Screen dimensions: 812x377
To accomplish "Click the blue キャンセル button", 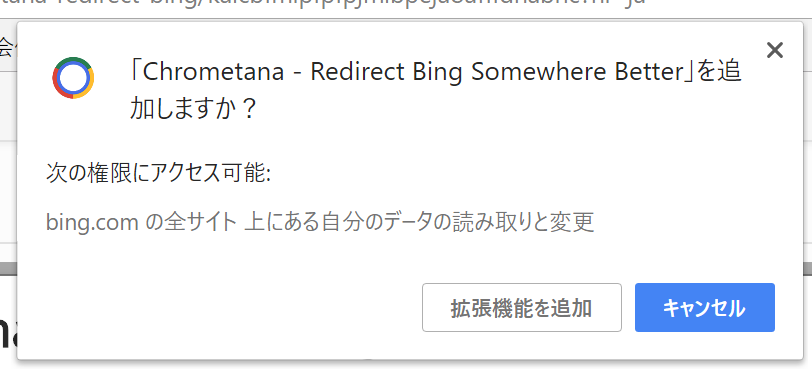I will tap(705, 308).
